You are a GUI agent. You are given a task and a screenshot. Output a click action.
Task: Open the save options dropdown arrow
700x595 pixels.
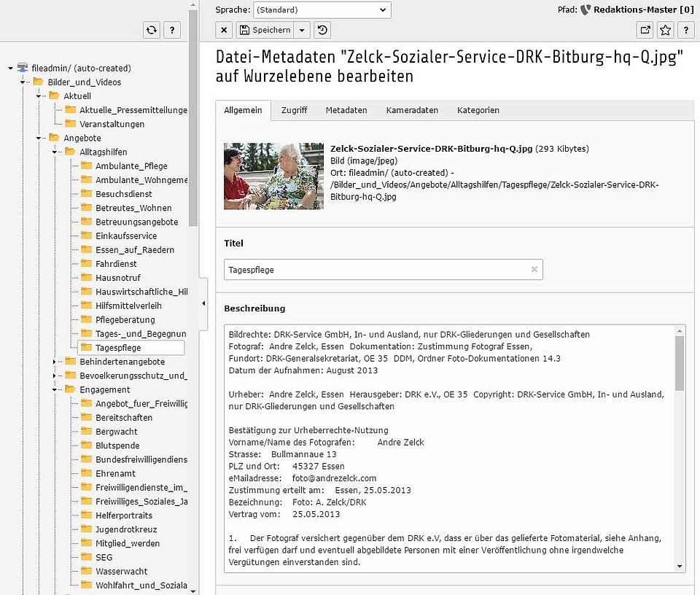(x=303, y=30)
